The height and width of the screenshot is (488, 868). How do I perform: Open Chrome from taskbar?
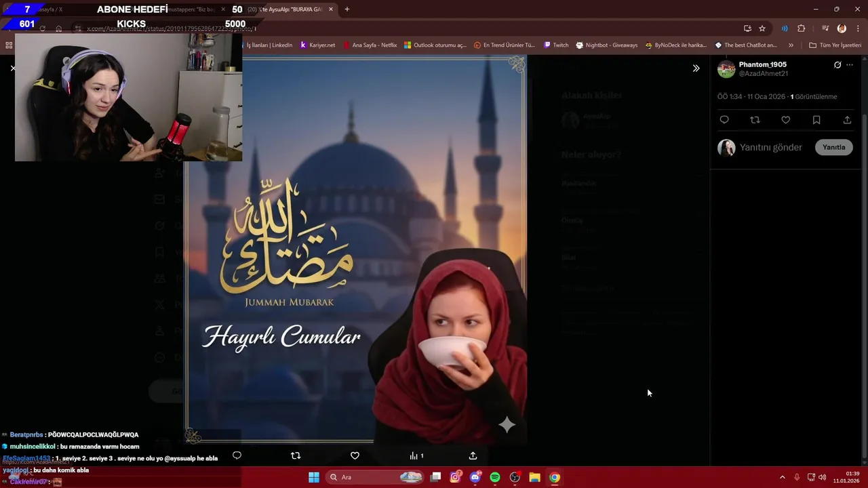click(x=555, y=477)
